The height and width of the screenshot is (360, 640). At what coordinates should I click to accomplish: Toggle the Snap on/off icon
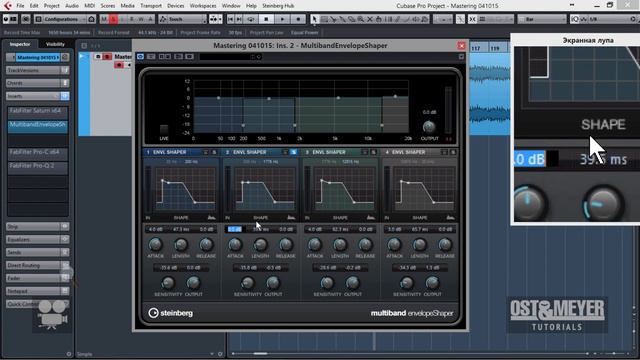coord(472,19)
